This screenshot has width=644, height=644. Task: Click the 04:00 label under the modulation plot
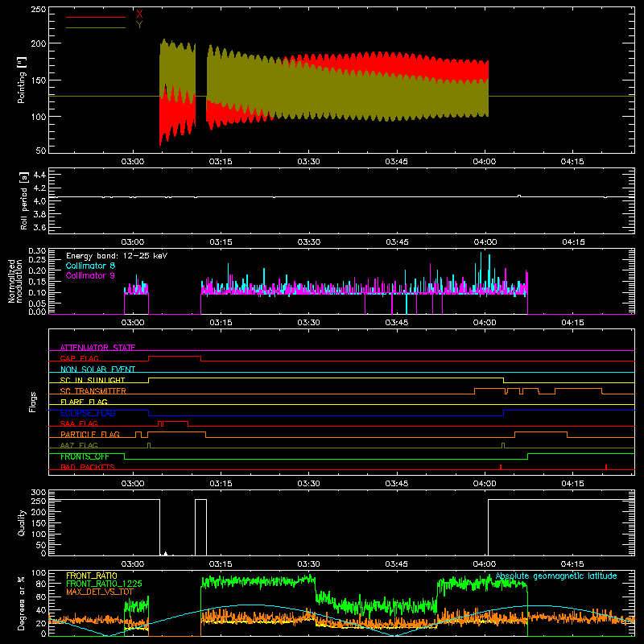pyautogui.click(x=485, y=323)
